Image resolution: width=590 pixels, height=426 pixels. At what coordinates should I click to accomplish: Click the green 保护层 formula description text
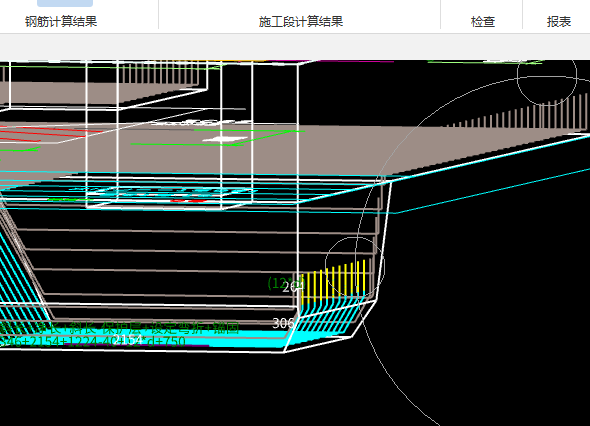(x=120, y=328)
